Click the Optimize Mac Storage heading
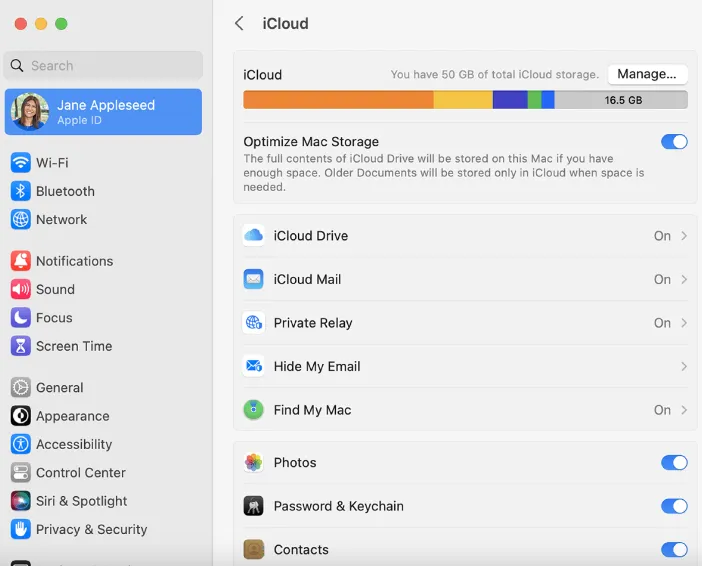Screen dimensions: 702x566 coord(311,142)
